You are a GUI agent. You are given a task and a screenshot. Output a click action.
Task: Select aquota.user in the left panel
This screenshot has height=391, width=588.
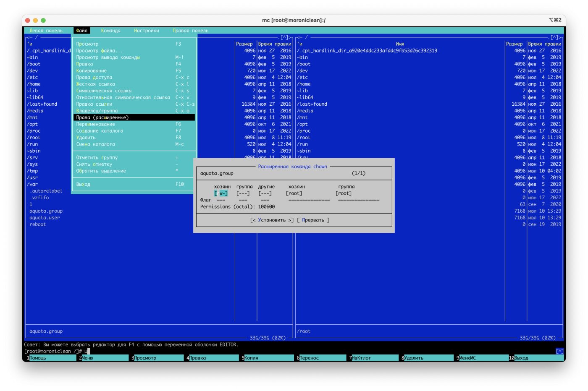(45, 218)
